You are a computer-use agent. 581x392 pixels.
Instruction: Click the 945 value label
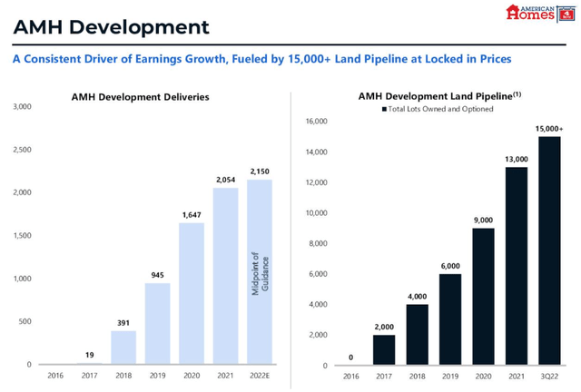(x=157, y=275)
